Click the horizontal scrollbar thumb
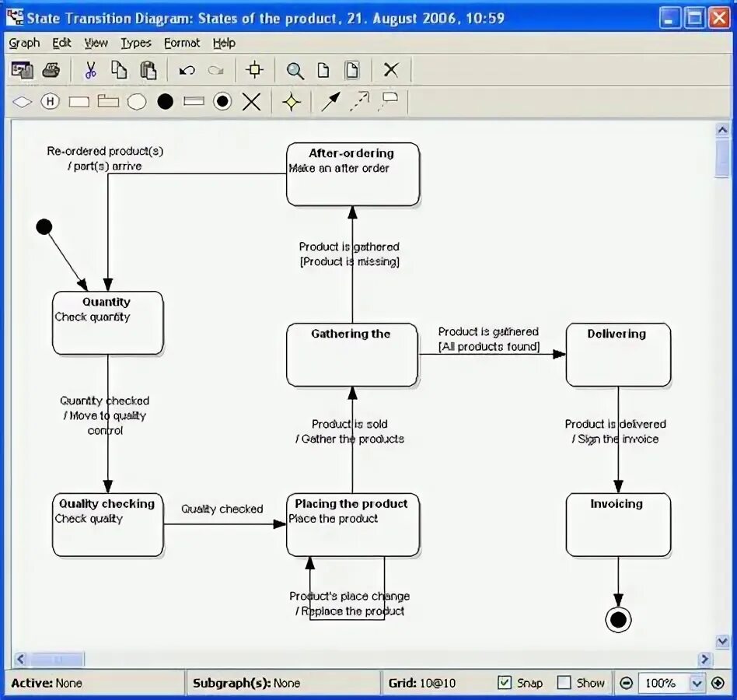737x700 pixels. (x=57, y=659)
